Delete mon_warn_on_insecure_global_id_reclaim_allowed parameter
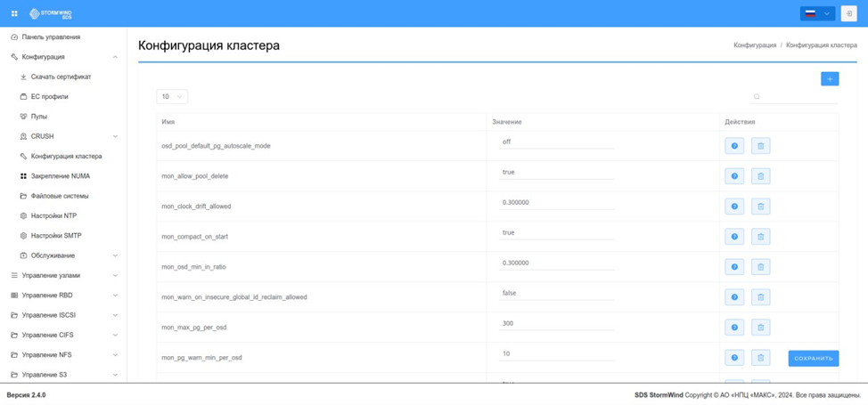The height and width of the screenshot is (405, 868). click(760, 297)
